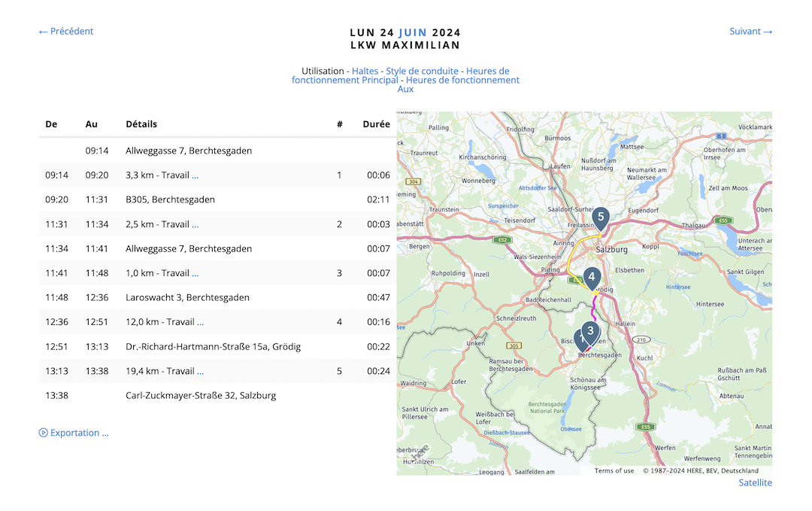Select Carl-Zuckmayer-Straße 32, Salzburg row
The height and width of the screenshot is (511, 812).
(x=217, y=395)
